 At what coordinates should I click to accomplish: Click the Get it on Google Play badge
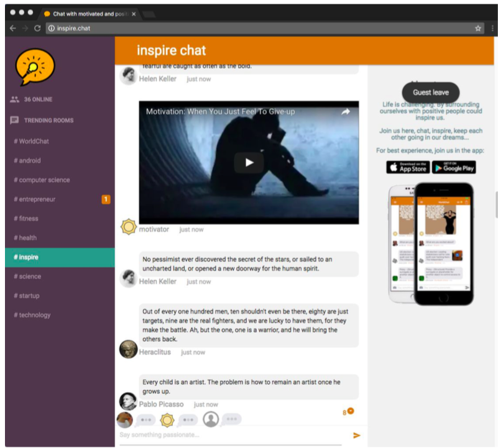[454, 167]
